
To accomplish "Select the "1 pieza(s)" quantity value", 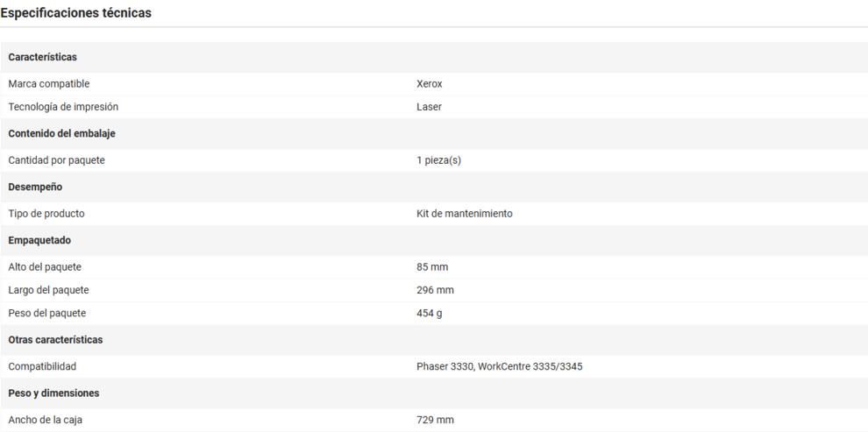I will 438,160.
